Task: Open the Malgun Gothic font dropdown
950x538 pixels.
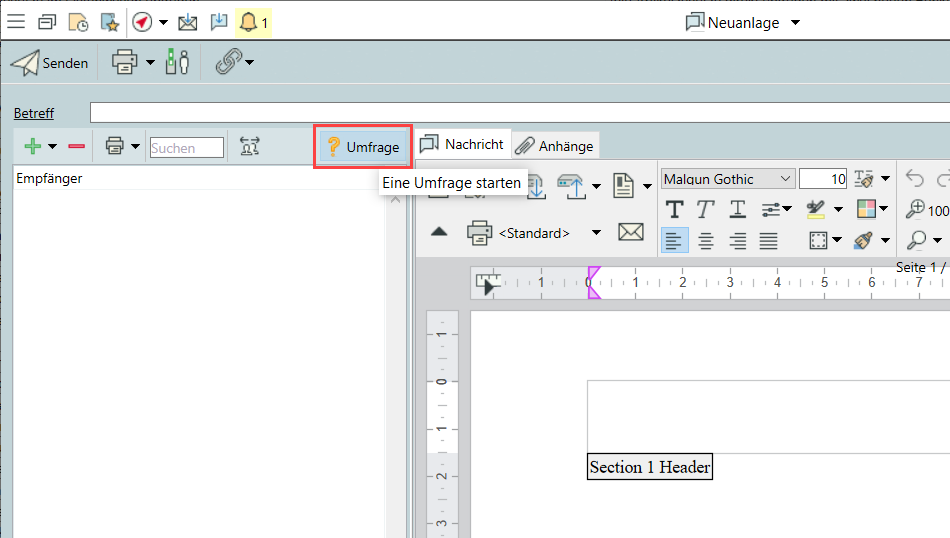Action: tap(785, 179)
